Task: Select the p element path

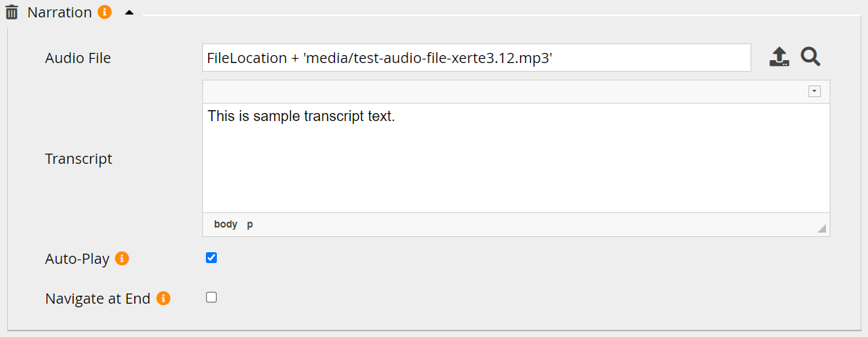Action: coord(249,225)
